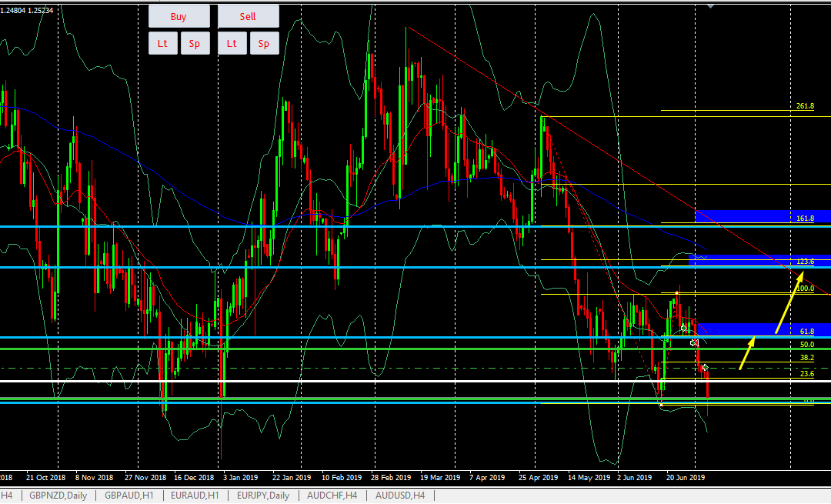Switch to the AUDUSD,H4 chart tab
Screen dimensions: 831x504
[x=399, y=496]
